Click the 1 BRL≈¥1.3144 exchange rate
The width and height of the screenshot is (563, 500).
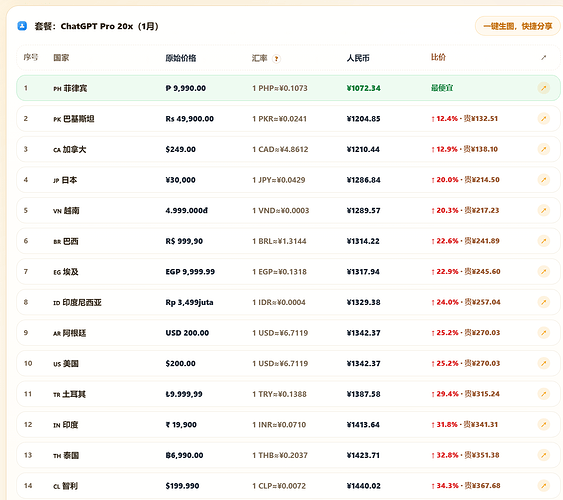point(279,241)
